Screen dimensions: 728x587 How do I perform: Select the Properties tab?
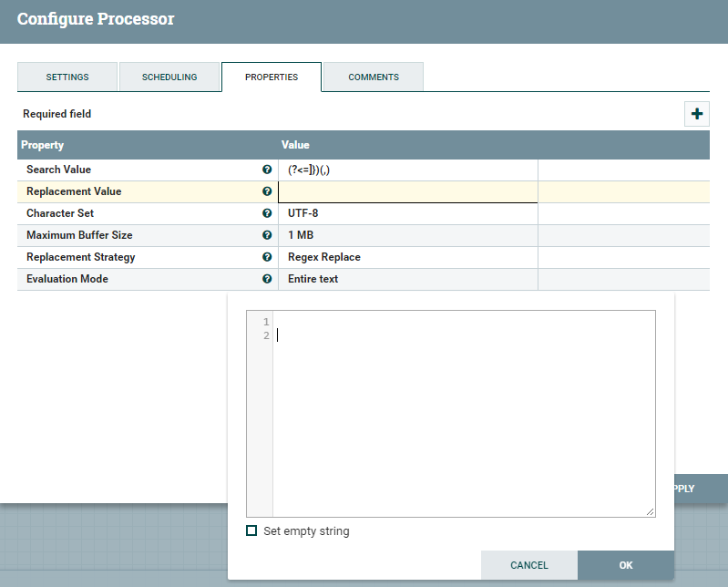coord(272,77)
